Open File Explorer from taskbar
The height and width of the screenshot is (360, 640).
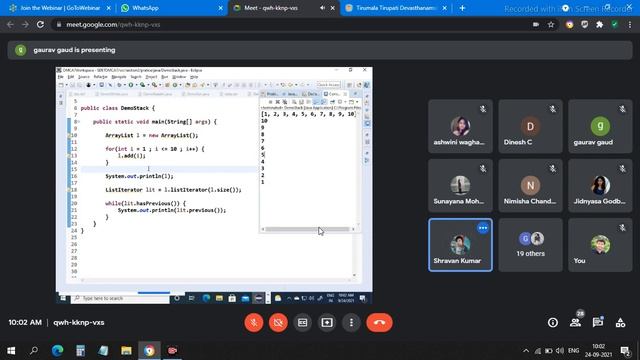126,350
